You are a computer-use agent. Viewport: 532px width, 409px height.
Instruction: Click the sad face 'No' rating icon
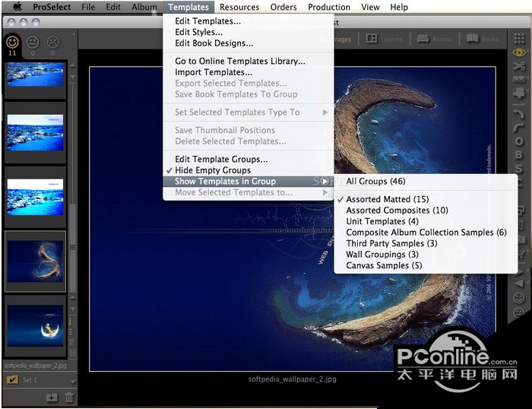click(53, 43)
